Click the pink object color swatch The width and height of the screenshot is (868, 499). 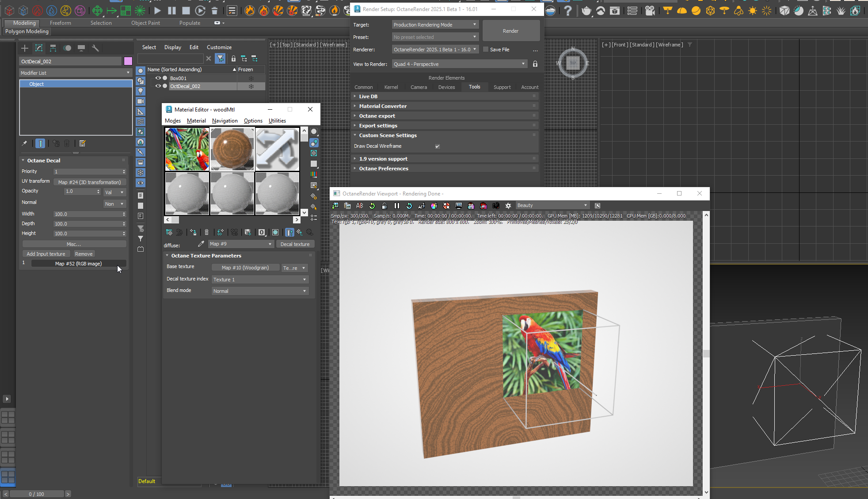(128, 61)
